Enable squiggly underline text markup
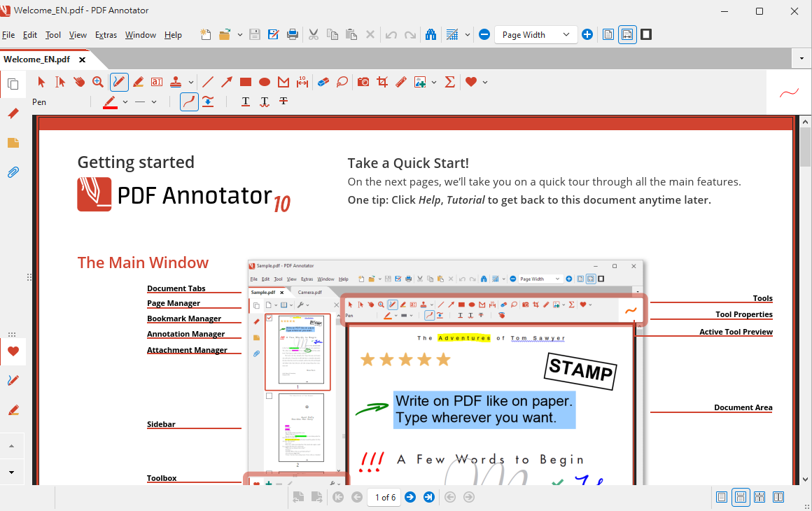 coord(265,101)
